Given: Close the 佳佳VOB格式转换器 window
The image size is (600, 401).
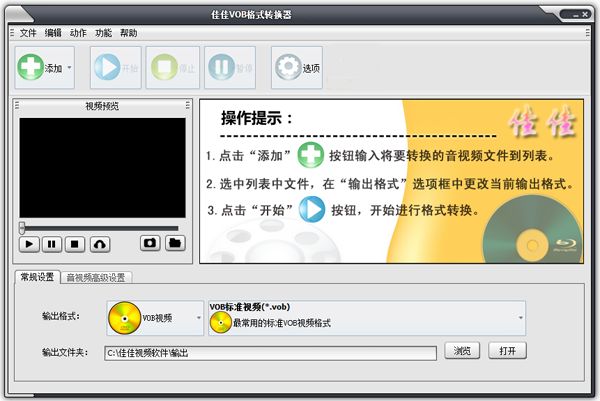Looking at the screenshot, I should 585,14.
